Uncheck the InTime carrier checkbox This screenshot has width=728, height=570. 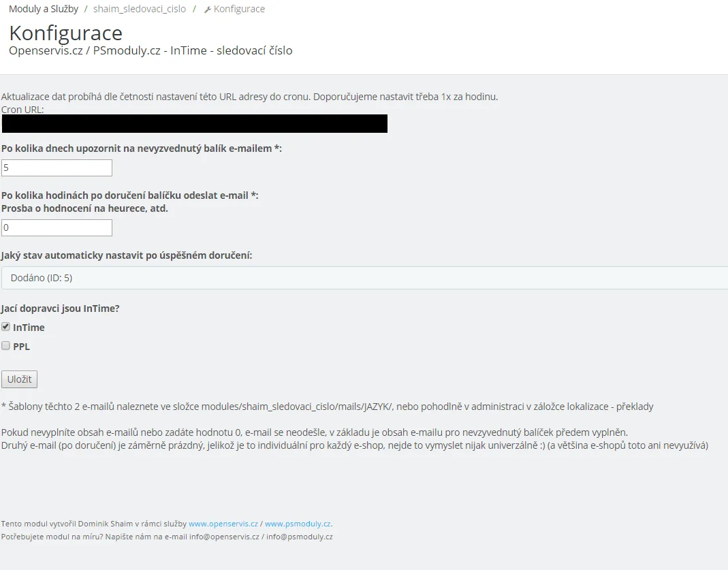coord(6,327)
